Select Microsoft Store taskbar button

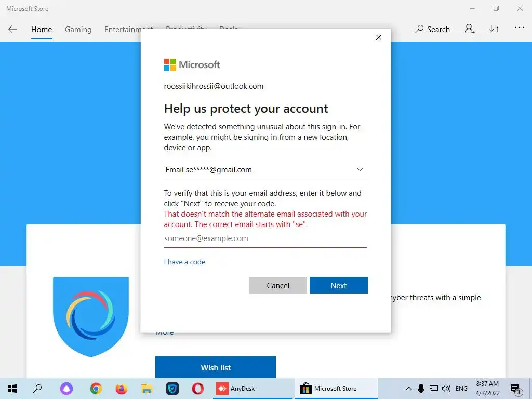(336, 389)
